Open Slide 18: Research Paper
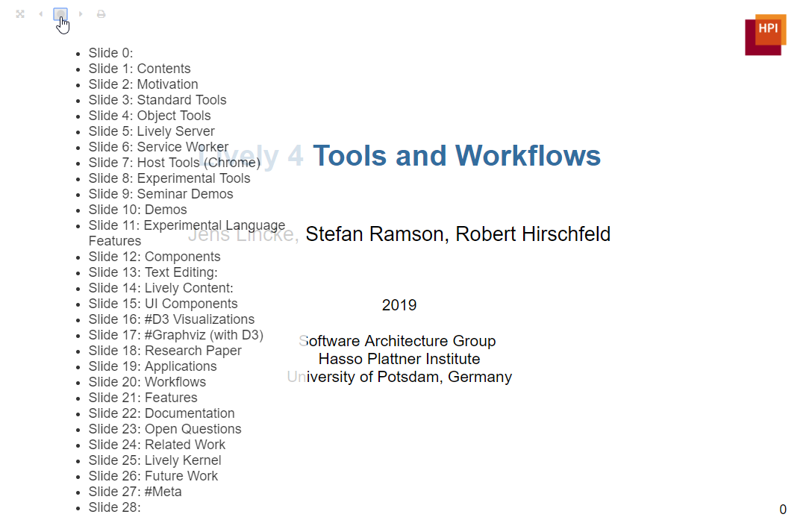This screenshot has height=526, width=812. [x=165, y=351]
